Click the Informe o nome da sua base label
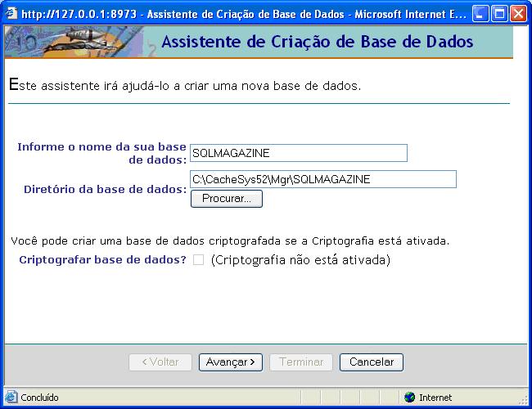This screenshot has width=532, height=409. 101,153
